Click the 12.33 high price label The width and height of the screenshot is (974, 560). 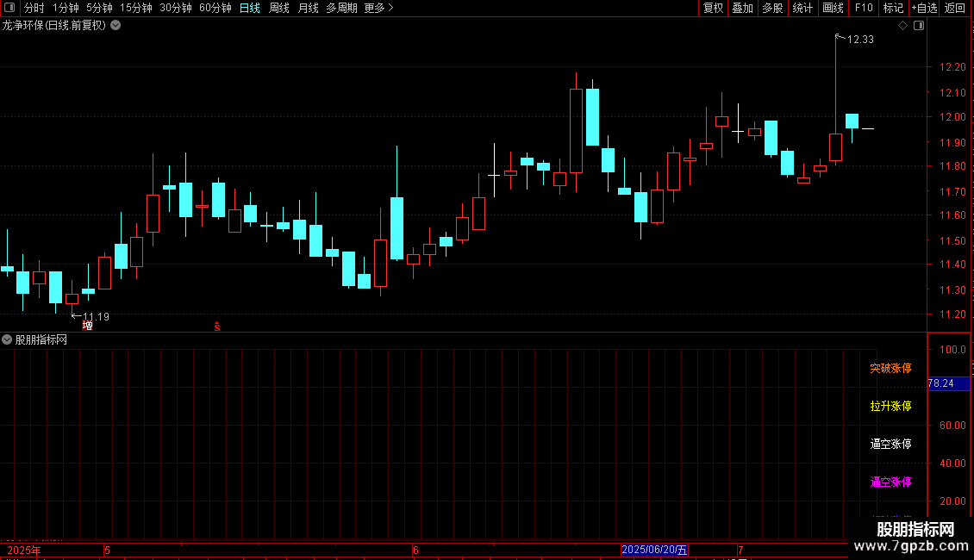(x=860, y=39)
